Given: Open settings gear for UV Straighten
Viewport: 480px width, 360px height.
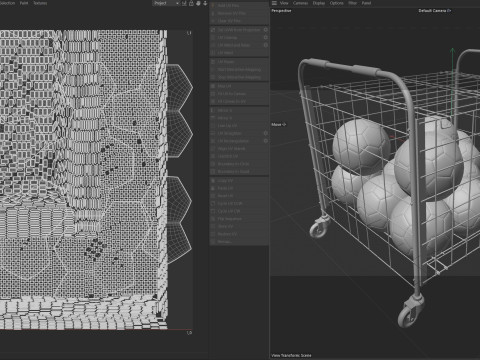Looking at the screenshot, I should tap(266, 133).
